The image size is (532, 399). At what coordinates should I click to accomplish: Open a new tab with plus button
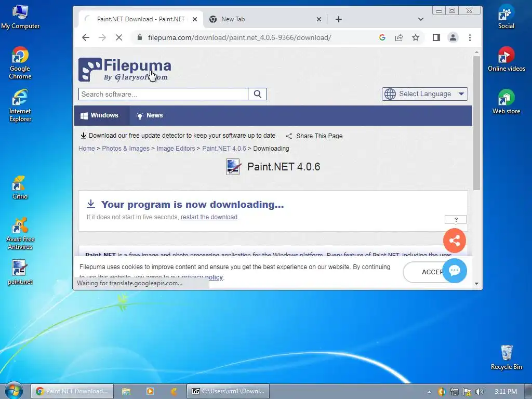click(x=339, y=19)
